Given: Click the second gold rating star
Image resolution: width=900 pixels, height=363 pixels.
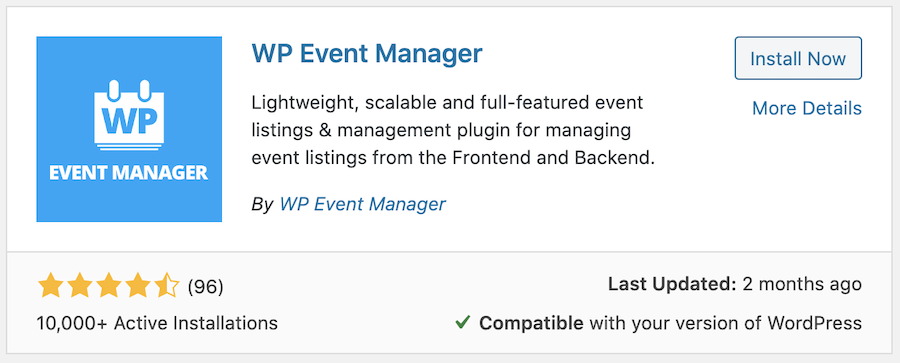Looking at the screenshot, I should (80, 286).
